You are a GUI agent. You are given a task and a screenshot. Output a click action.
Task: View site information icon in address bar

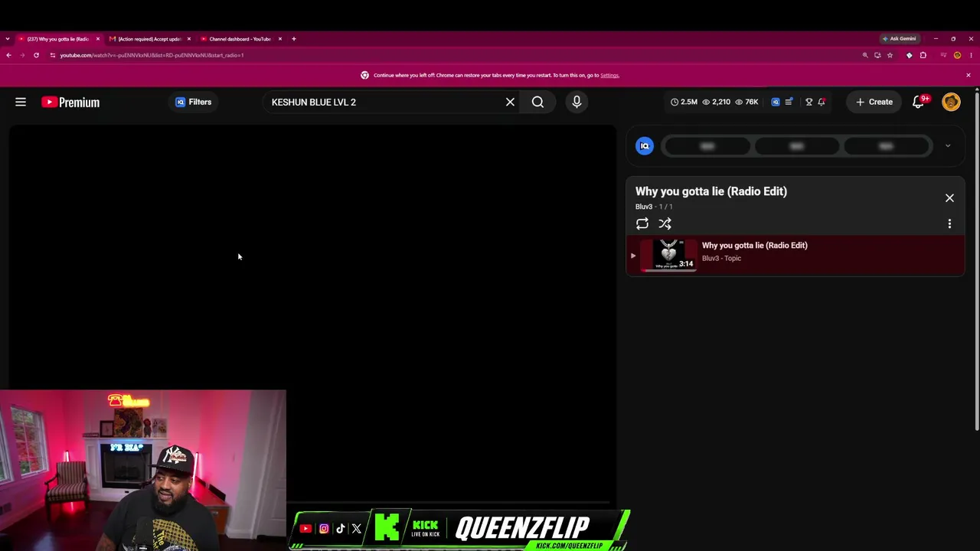52,55
